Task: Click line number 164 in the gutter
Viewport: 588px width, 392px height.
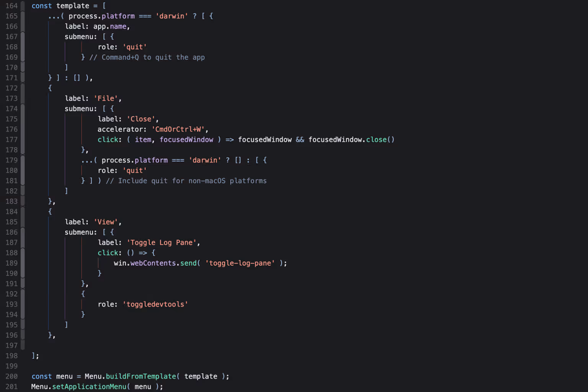Action: [11, 6]
